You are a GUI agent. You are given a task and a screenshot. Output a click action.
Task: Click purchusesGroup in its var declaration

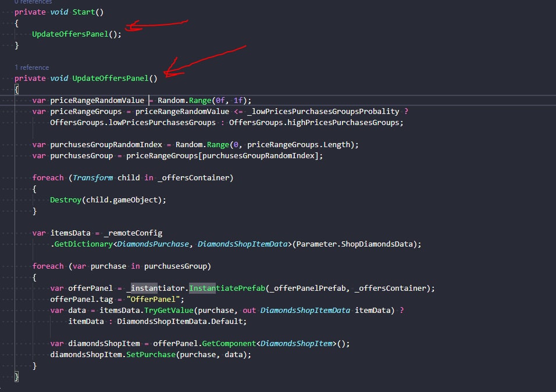[81, 156]
